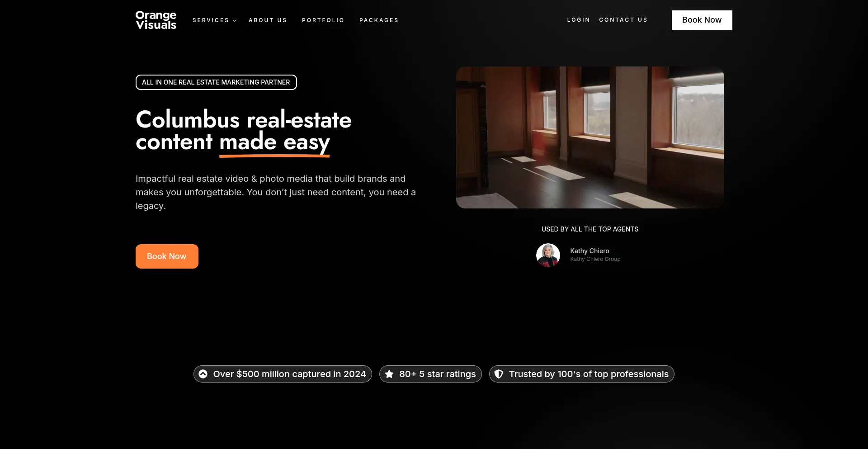Click the room interior video thumbnail
Screen dimensions: 868x449
[x=590, y=137]
